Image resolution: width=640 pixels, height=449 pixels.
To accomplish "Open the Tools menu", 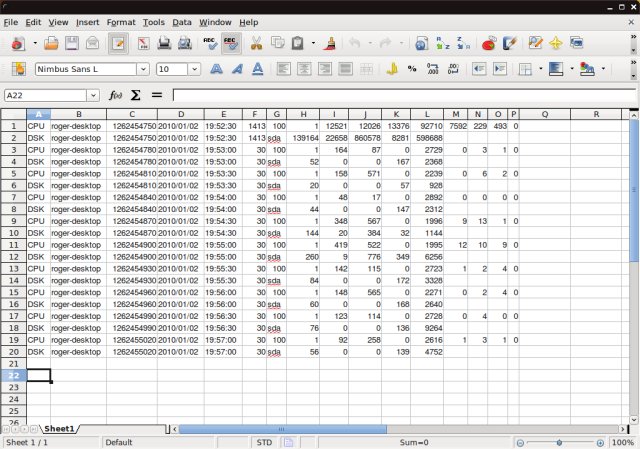I will tap(153, 22).
